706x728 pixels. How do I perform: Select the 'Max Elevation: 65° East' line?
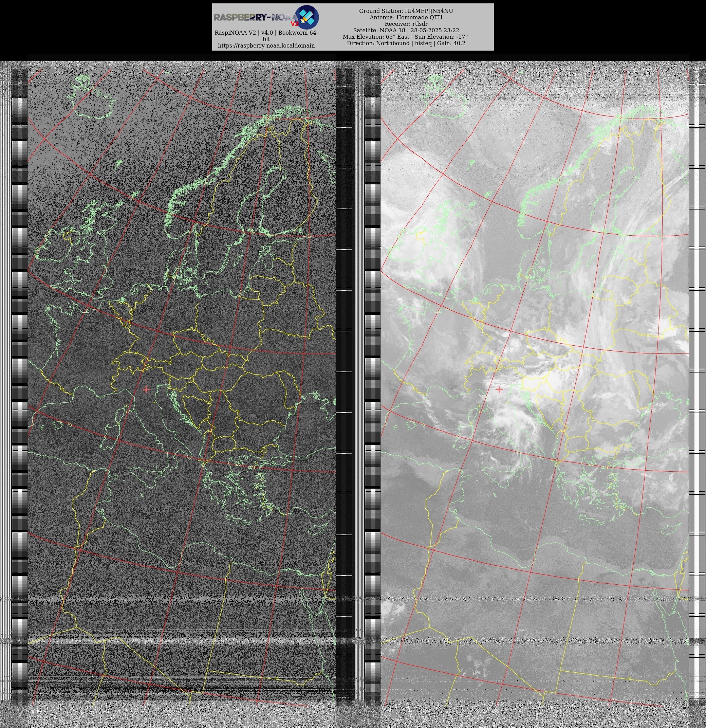coord(376,37)
